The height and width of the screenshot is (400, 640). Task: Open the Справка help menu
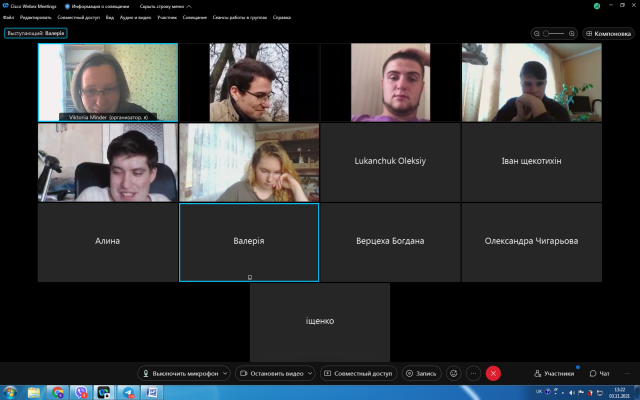282,18
